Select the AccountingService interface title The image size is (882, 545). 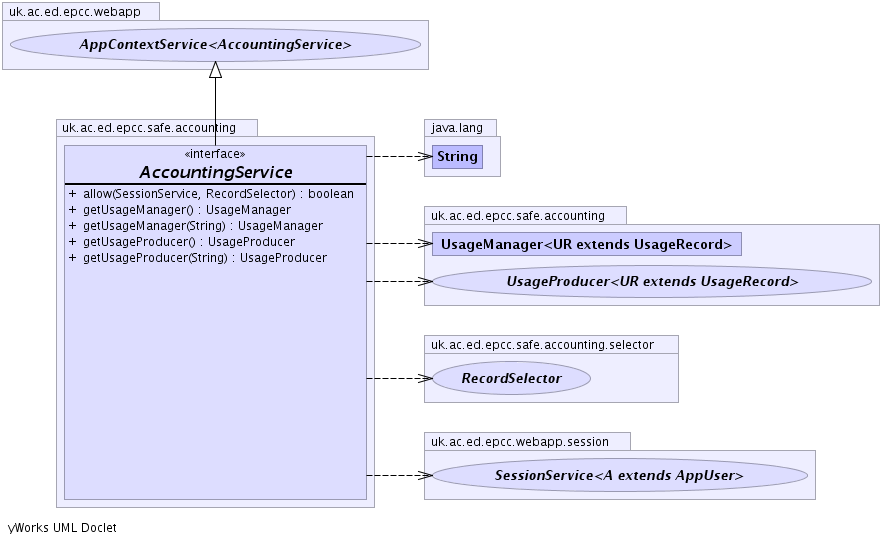point(215,172)
